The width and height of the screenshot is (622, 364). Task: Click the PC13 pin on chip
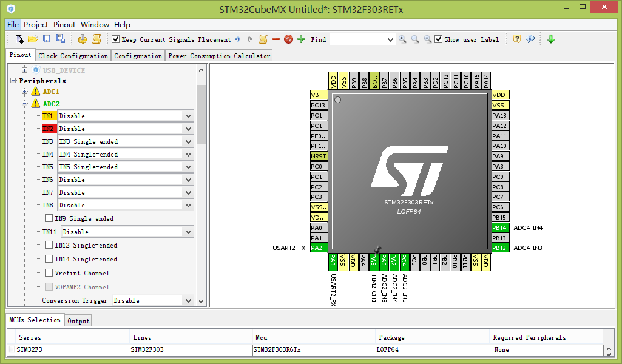point(319,105)
